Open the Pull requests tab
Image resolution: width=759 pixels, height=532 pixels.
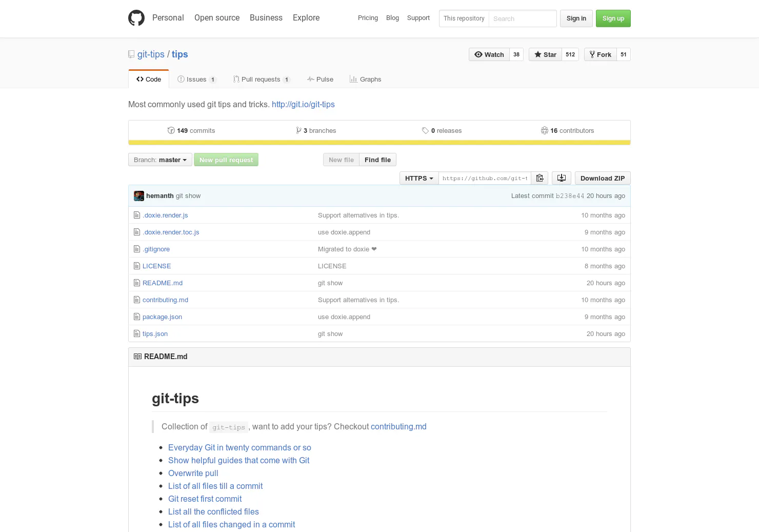(262, 79)
